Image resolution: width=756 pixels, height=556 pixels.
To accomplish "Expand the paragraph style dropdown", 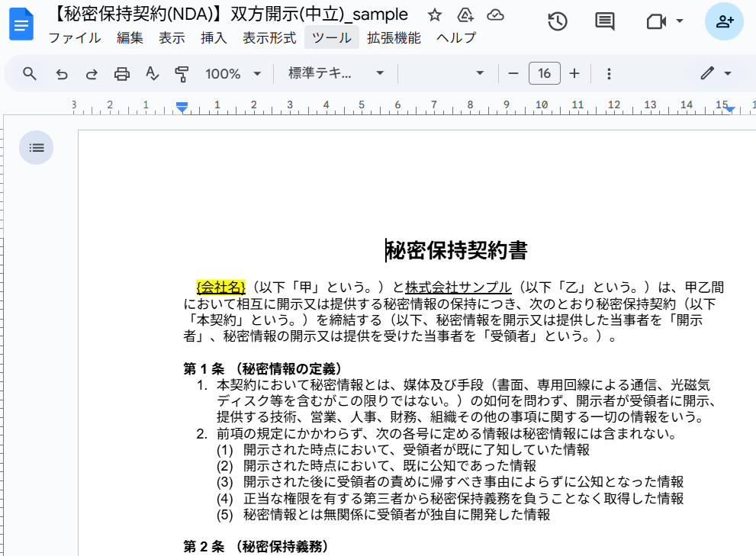I will pos(336,74).
